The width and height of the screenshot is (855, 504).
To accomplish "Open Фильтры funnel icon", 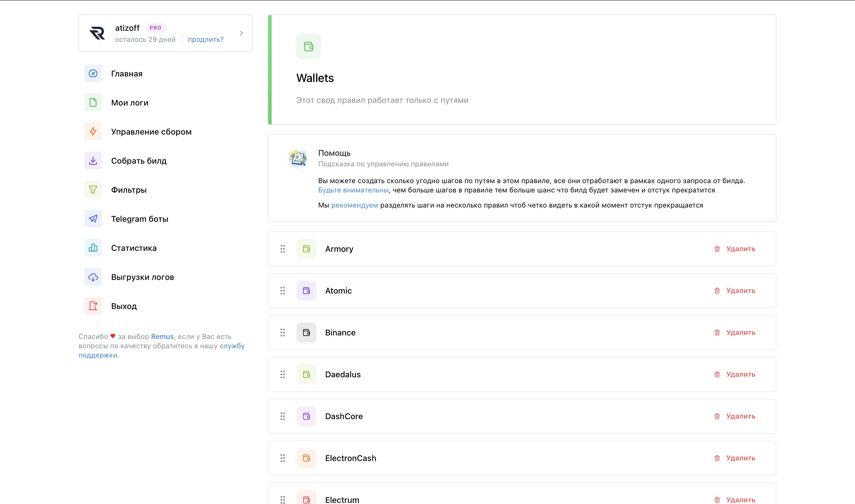I will 93,190.
